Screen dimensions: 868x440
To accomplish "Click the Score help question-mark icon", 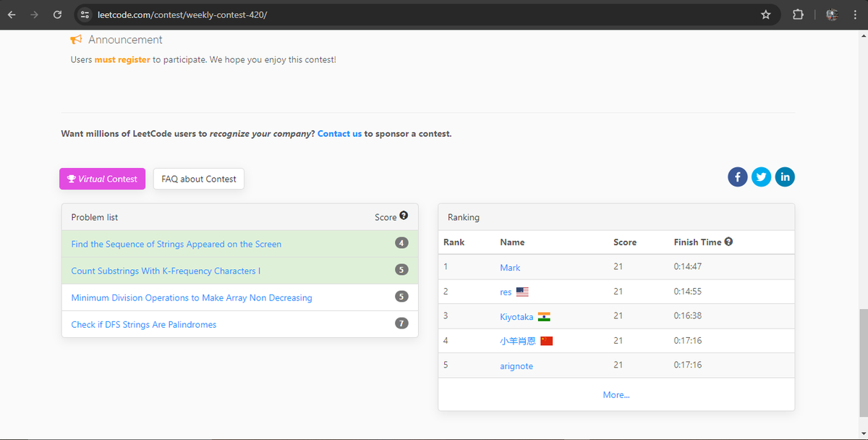I will 404,216.
